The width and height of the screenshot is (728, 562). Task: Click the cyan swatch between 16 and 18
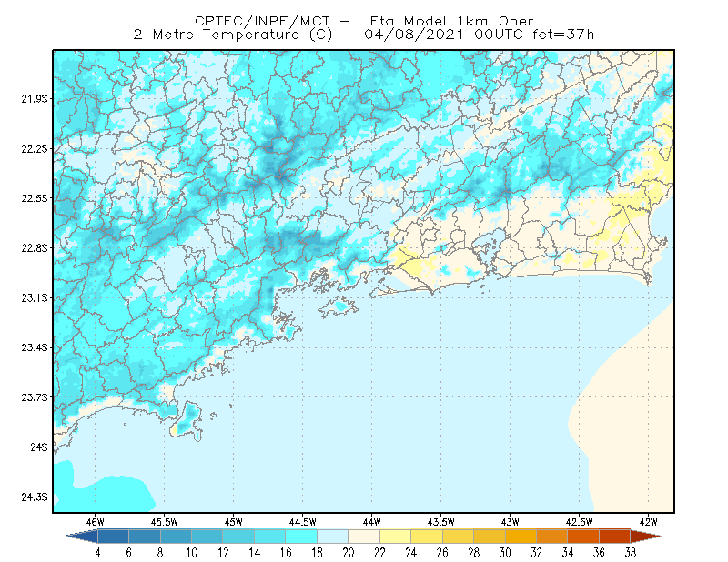point(301,537)
